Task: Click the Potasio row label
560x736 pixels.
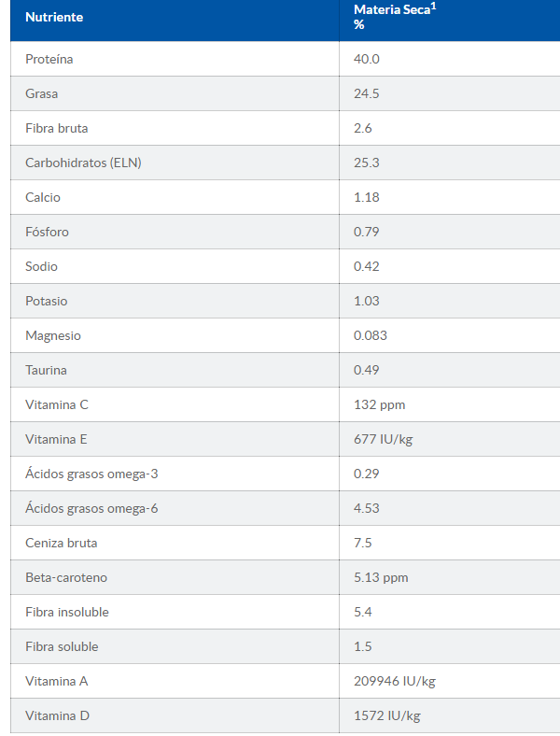Action: 47,301
